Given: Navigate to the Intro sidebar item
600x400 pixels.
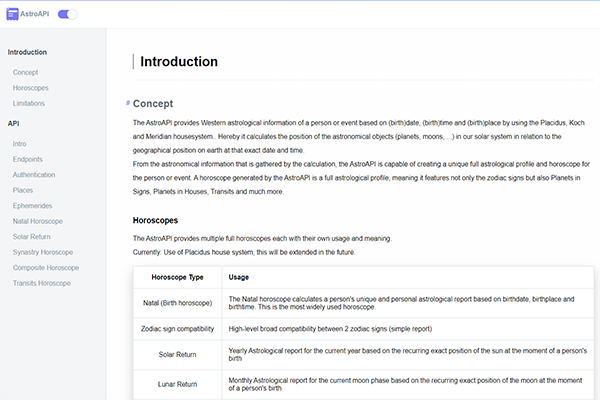Looking at the screenshot, I should pyautogui.click(x=20, y=144).
